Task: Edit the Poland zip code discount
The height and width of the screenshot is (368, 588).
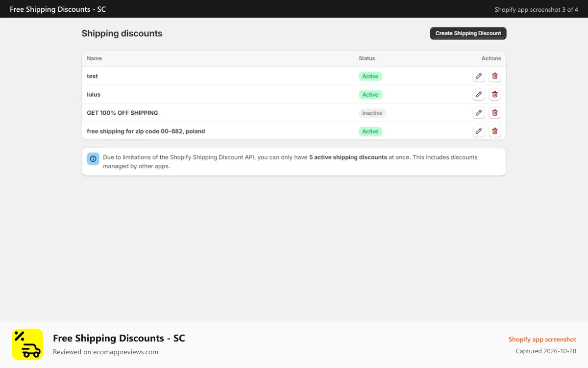Action: coord(479,131)
